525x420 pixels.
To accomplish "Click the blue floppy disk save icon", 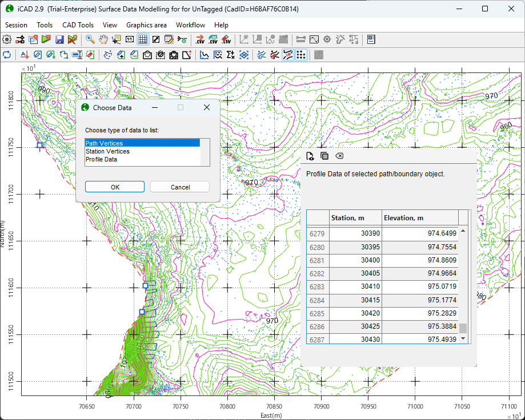I will pos(59,39).
